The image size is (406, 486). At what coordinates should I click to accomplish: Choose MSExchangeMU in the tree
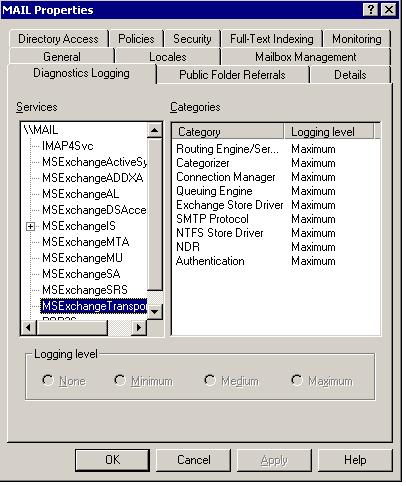pyautogui.click(x=82, y=258)
